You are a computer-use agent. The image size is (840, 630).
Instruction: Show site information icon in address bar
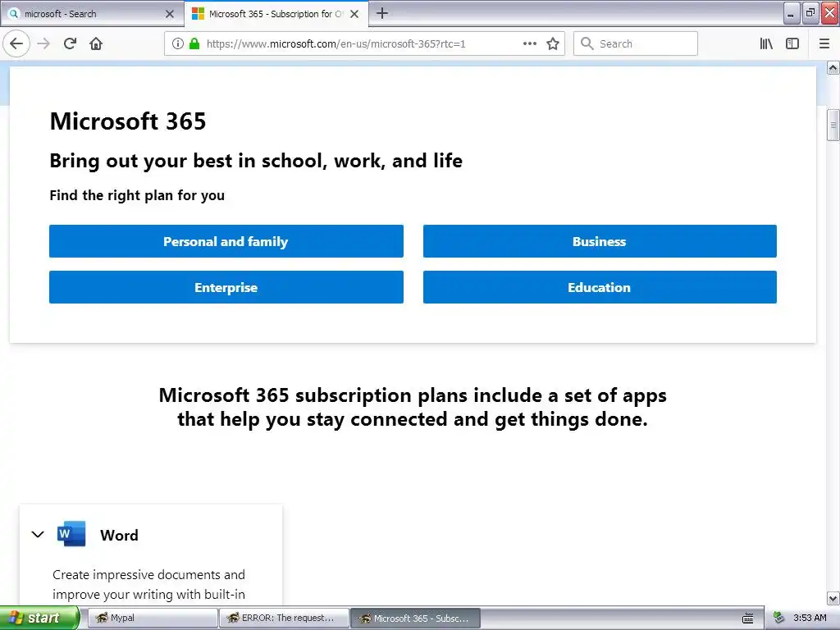click(178, 44)
